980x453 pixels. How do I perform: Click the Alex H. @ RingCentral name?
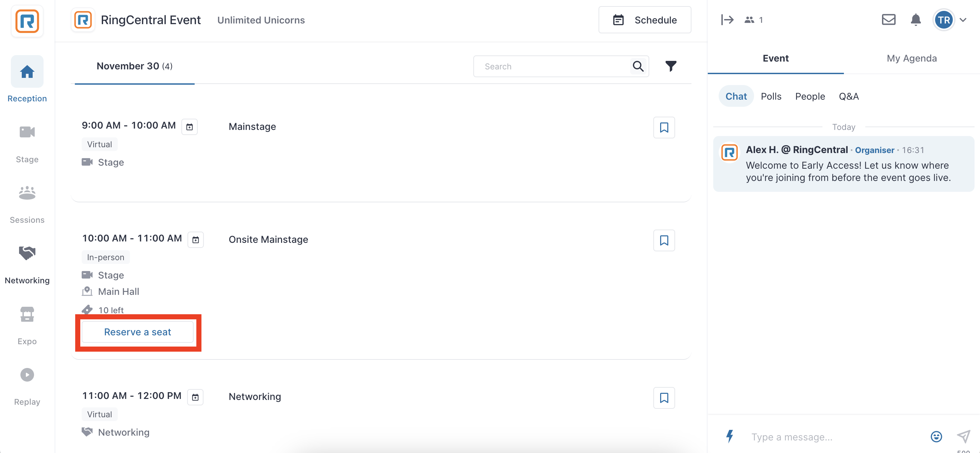coord(797,150)
